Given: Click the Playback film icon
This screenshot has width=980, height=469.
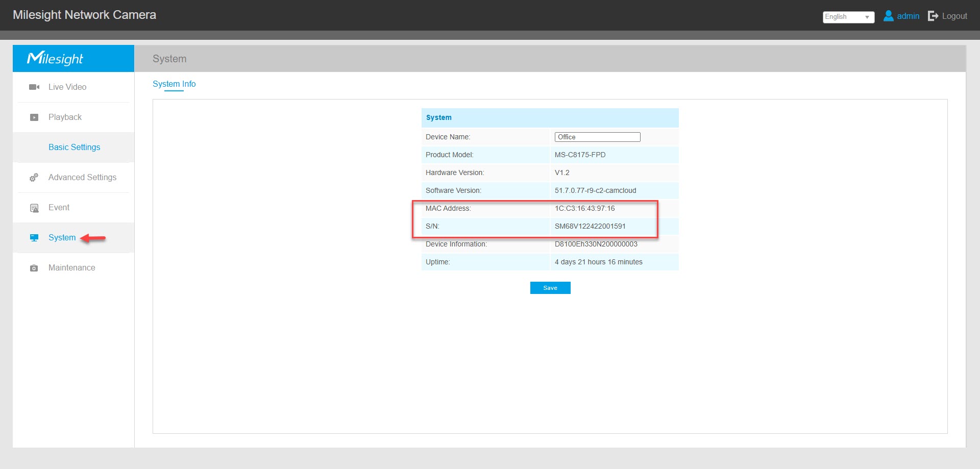Looking at the screenshot, I should [x=34, y=117].
